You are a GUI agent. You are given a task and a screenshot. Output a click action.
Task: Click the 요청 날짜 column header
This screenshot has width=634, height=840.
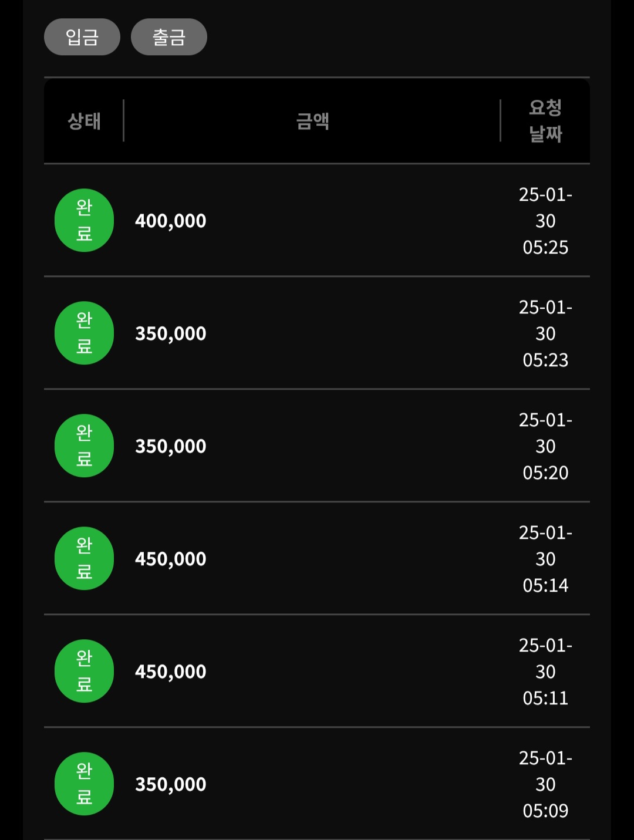coord(545,120)
